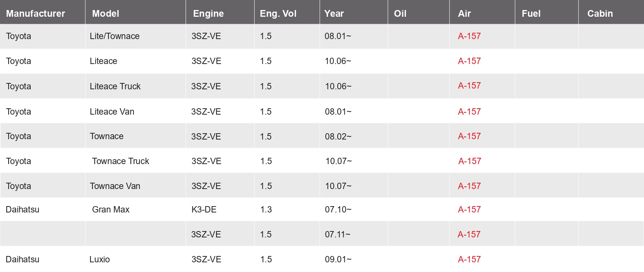Open A-157 link in Luxio row
The width and height of the screenshot is (644, 272).
(469, 259)
